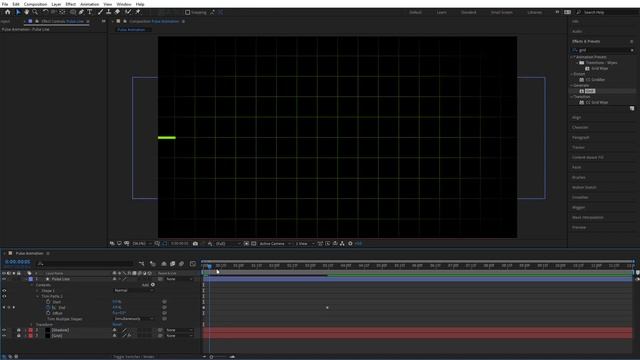Switch to the Libraries workspace
640x360 pixels.
tap(535, 12)
